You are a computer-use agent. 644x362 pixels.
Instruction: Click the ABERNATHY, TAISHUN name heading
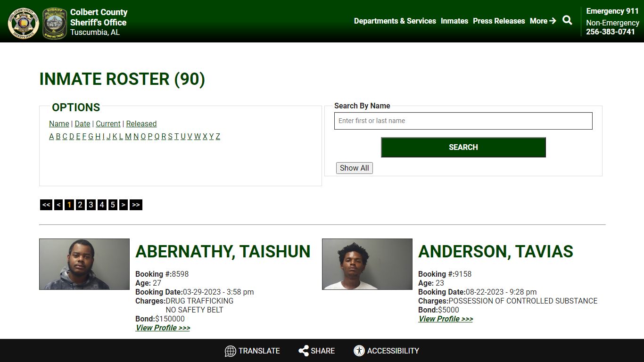click(x=223, y=251)
